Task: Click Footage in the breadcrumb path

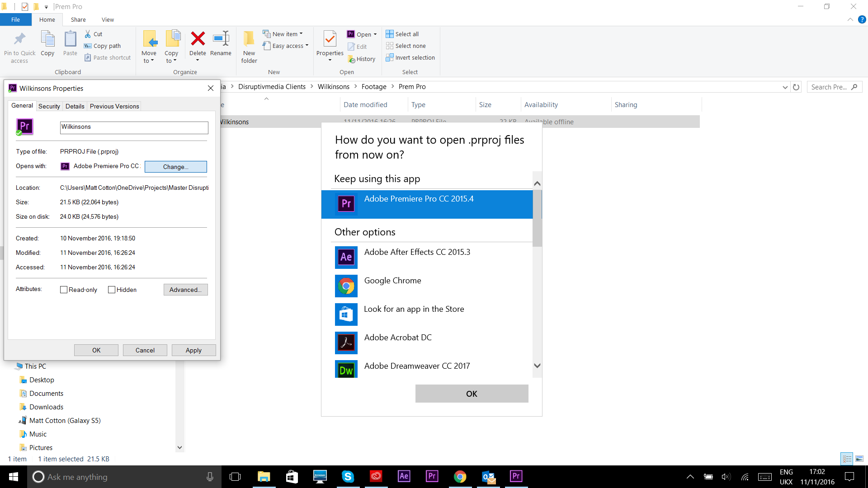Action: (x=374, y=87)
